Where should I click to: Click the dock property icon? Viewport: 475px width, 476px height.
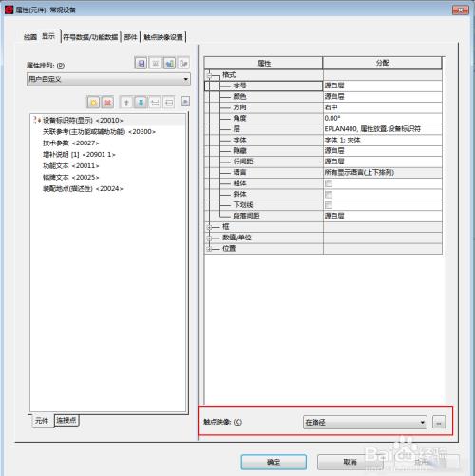155,103
